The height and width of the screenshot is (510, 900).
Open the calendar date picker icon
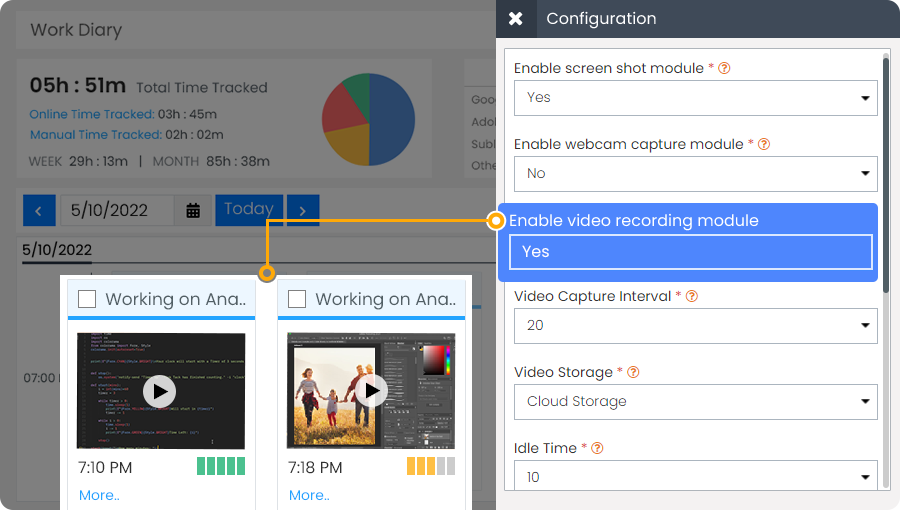193,211
